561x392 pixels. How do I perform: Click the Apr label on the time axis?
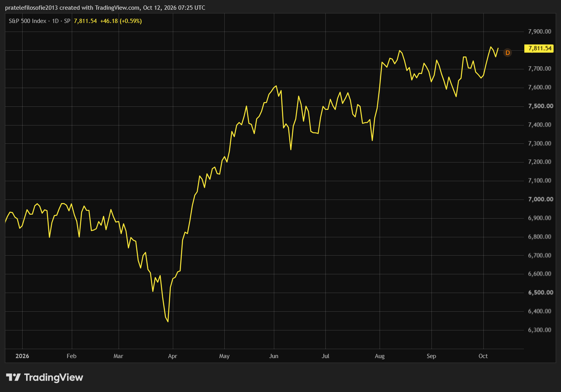(x=172, y=356)
